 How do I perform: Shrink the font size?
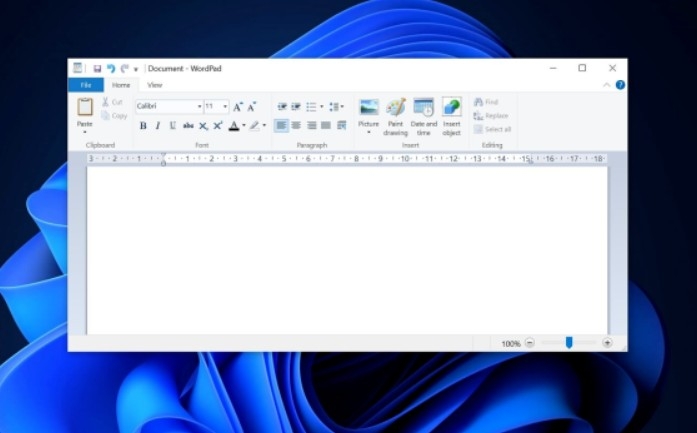252,107
